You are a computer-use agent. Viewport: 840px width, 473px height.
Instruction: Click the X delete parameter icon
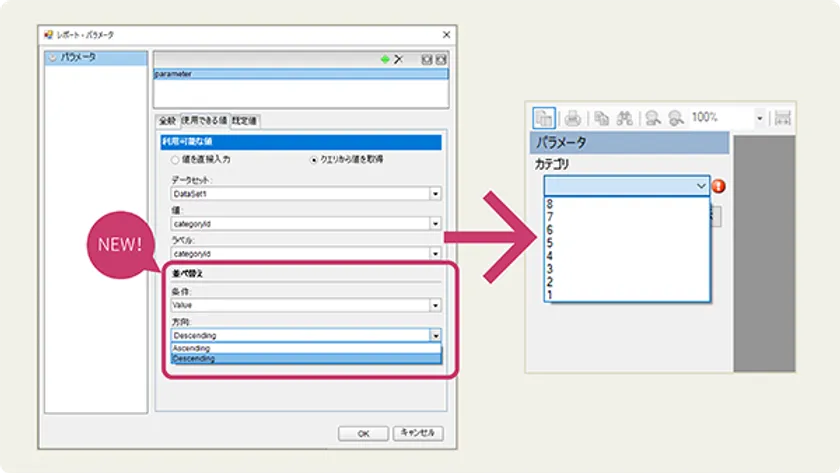[x=399, y=60]
